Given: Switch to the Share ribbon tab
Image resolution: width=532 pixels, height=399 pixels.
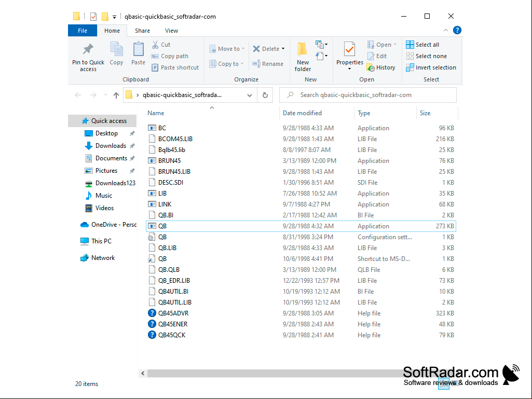Looking at the screenshot, I should pyautogui.click(x=142, y=31).
